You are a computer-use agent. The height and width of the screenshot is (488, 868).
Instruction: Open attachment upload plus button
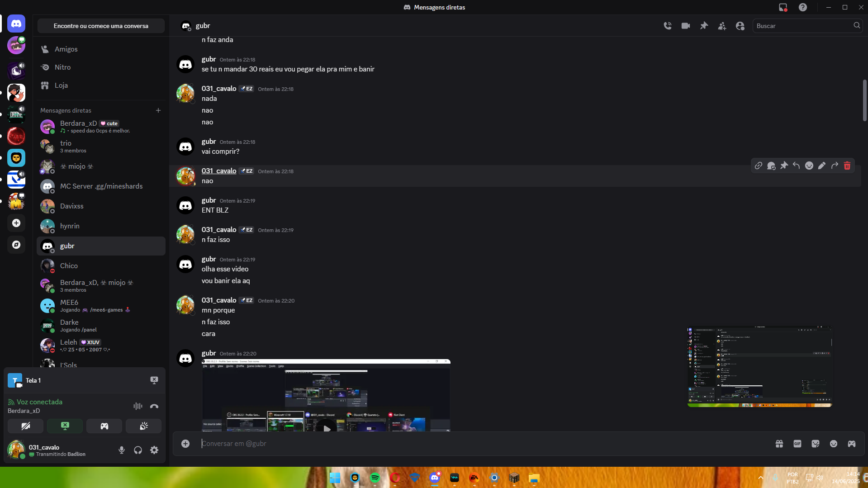185,444
